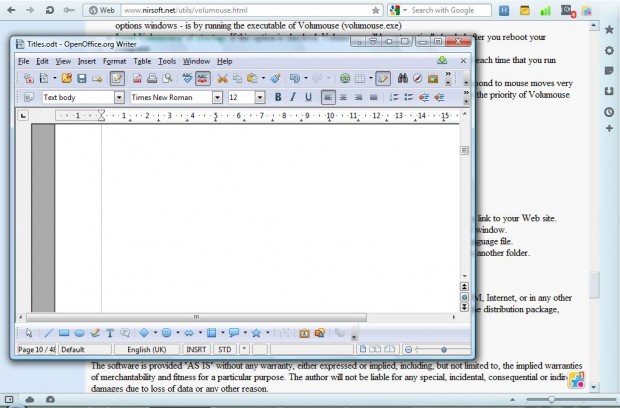
Task: Expand the Paste options dropdown arrow
Action: coord(263,78)
